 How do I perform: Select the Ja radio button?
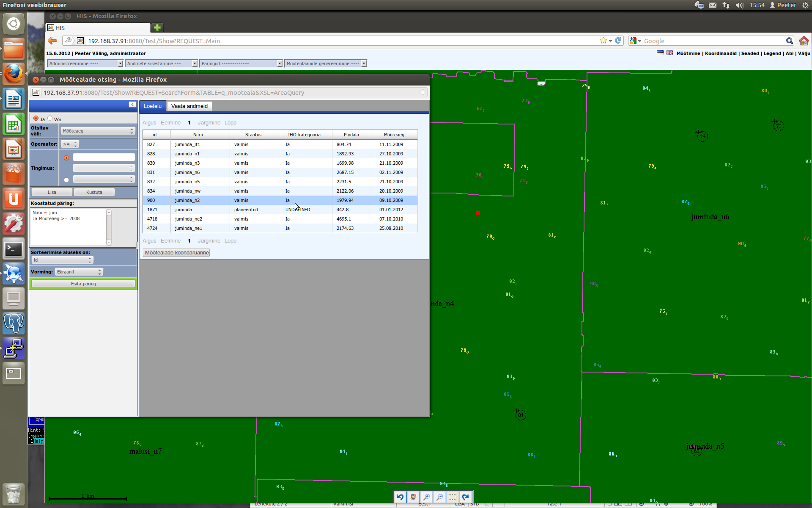[36, 119]
